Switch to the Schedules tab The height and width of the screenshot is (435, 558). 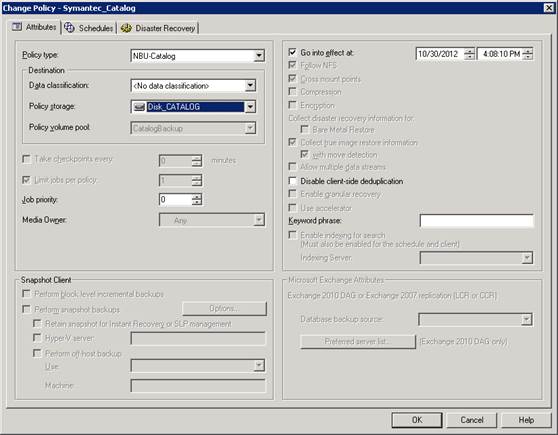click(x=89, y=28)
